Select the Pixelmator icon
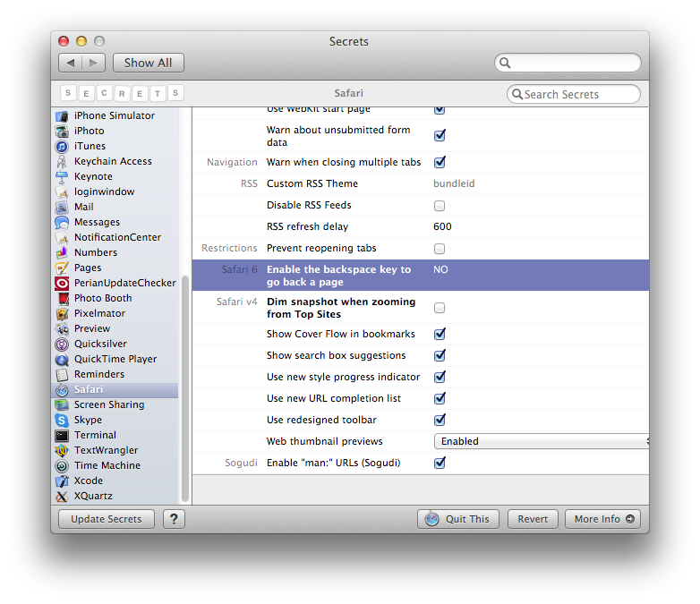 click(x=62, y=313)
